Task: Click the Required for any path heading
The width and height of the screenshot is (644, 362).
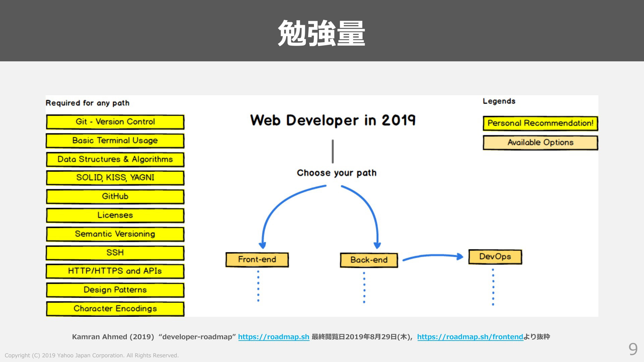Action: coord(88,103)
